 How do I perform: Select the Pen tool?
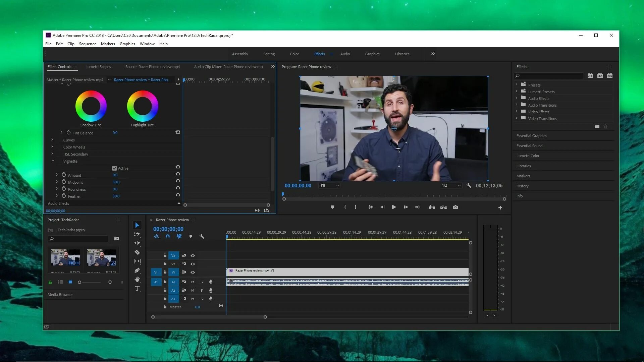click(x=137, y=270)
